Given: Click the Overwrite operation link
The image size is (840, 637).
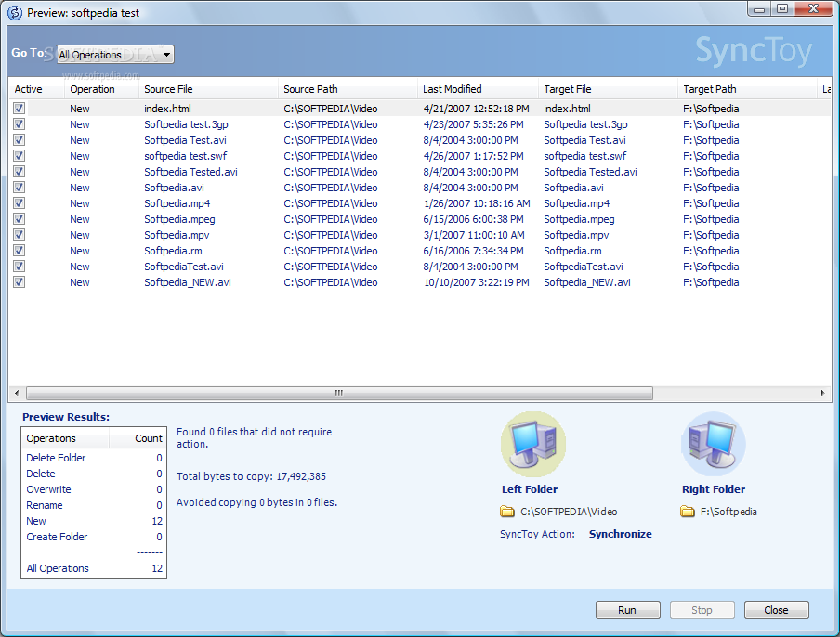Looking at the screenshot, I should [x=48, y=489].
